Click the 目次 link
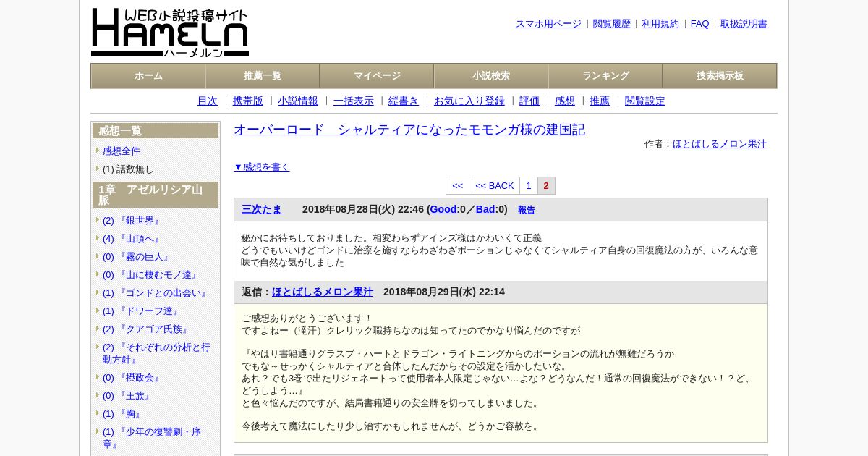 click(x=208, y=101)
